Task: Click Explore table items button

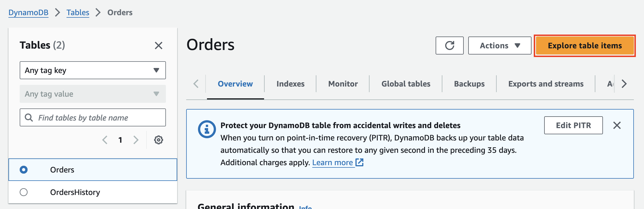Action: 585,46
